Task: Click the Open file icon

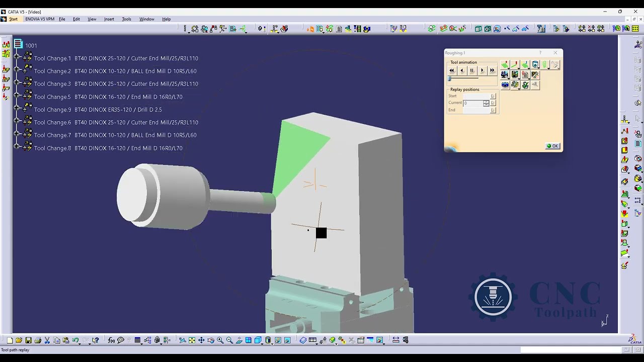Action: click(19, 340)
